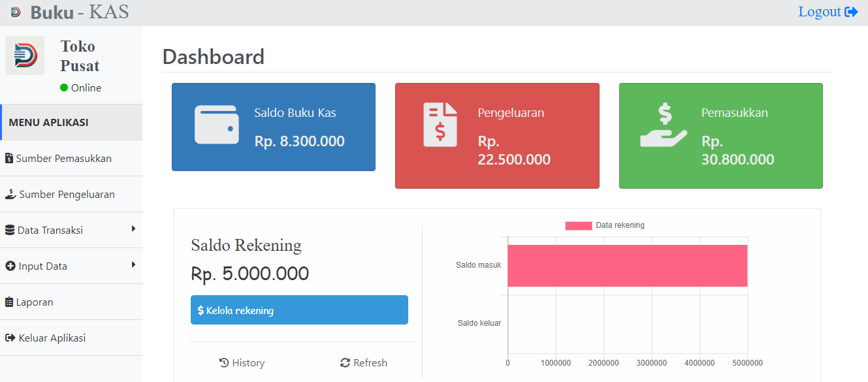Image resolution: width=868 pixels, height=382 pixels.
Task: Click the Saldo masuk bar in the chart
Action: 627,265
